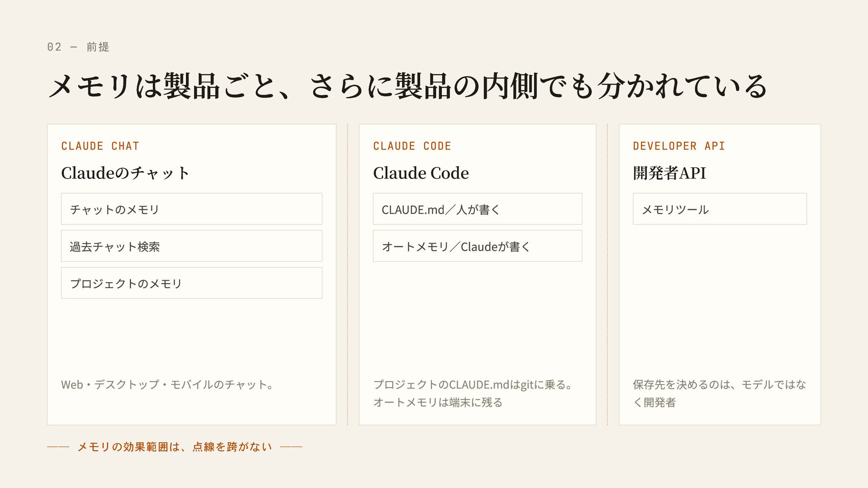This screenshot has height=488, width=868.
Task: Select the 過去チャット検索 box
Action: coord(192,246)
